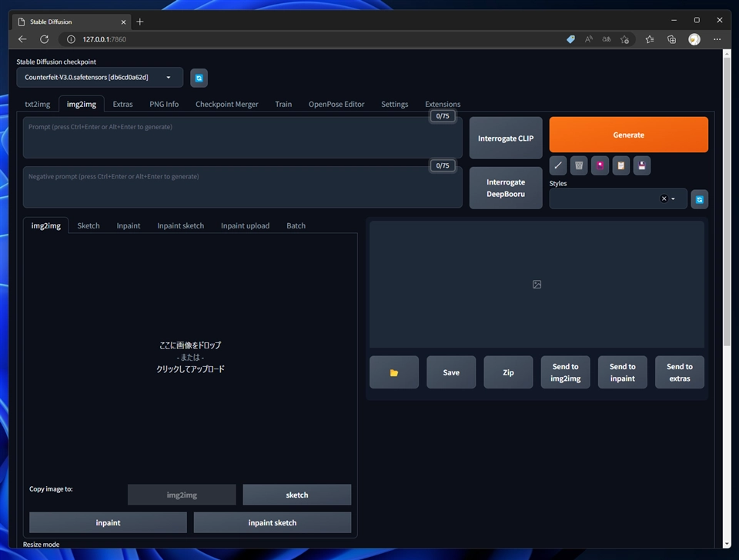Open the browser profile avatar
This screenshot has width=739, height=560.
pos(694,39)
